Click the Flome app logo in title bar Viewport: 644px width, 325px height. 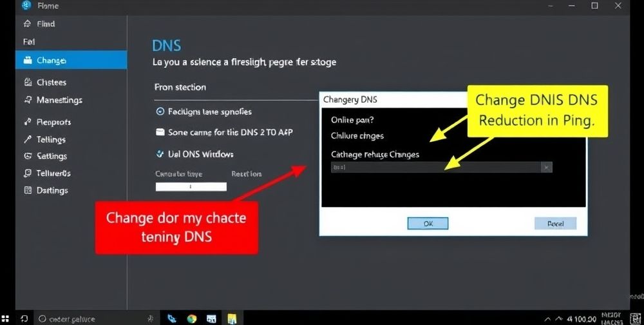[26, 5]
